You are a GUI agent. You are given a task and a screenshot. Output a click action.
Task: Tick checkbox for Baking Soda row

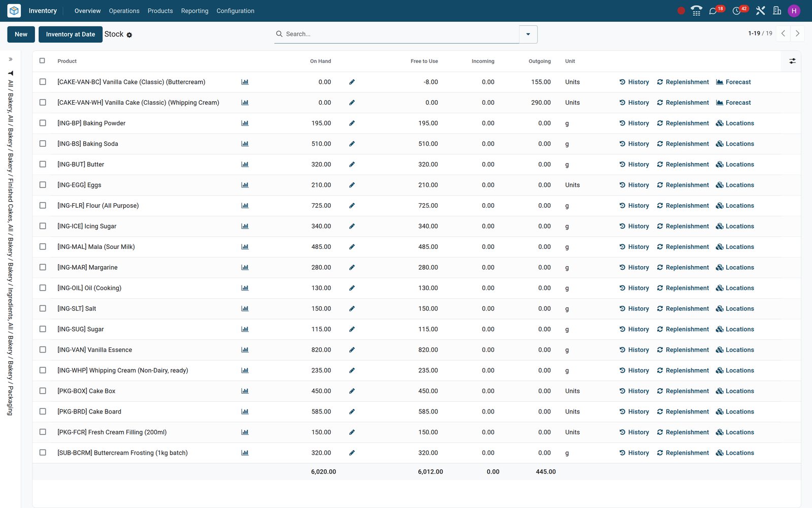[x=43, y=144]
